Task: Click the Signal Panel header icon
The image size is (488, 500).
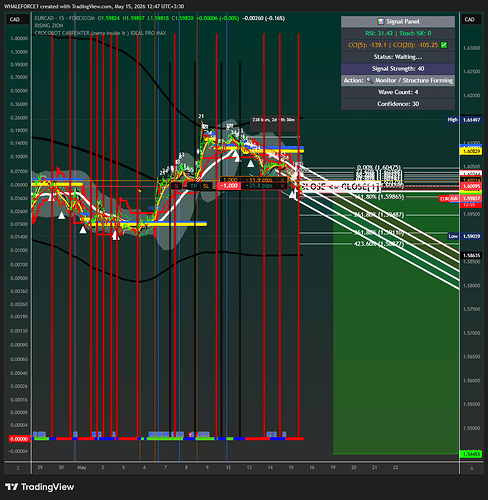Action: point(380,22)
